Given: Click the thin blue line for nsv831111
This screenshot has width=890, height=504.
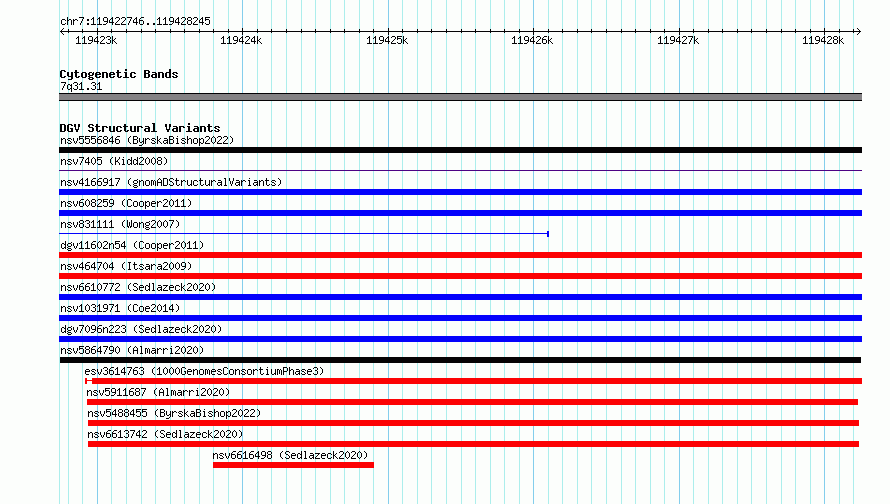Looking at the screenshot, I should (x=304, y=234).
